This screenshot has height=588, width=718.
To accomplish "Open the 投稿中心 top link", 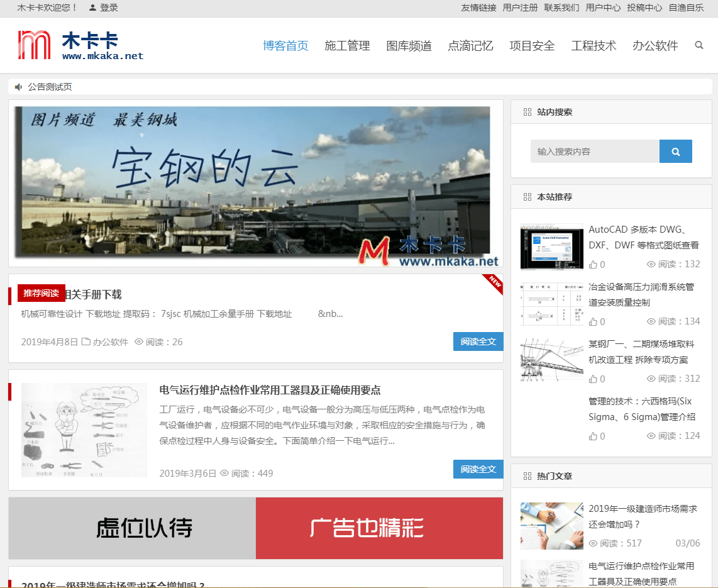I will pyautogui.click(x=644, y=8).
